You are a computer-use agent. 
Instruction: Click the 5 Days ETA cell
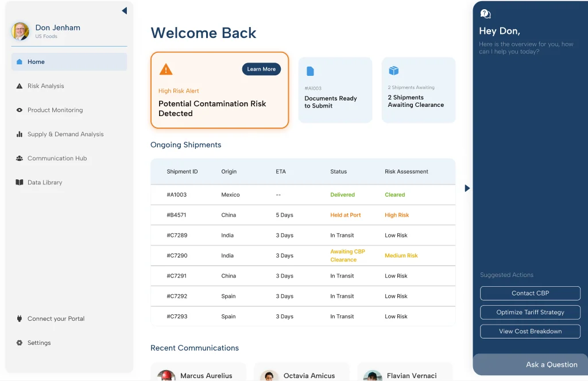click(285, 215)
